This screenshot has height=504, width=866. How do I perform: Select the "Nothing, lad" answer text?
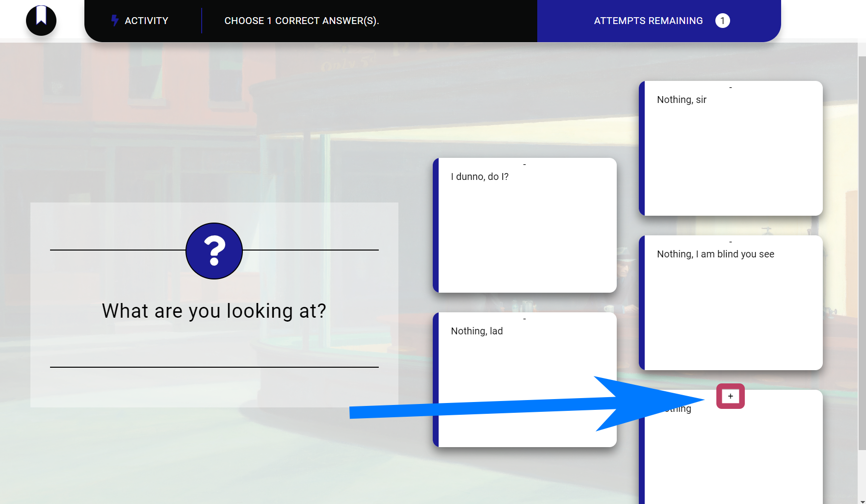[476, 331]
